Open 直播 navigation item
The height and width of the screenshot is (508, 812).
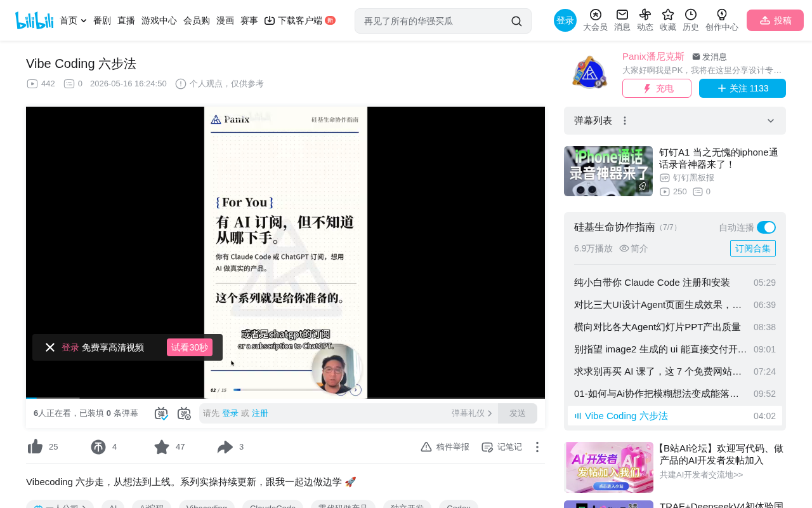tap(126, 20)
